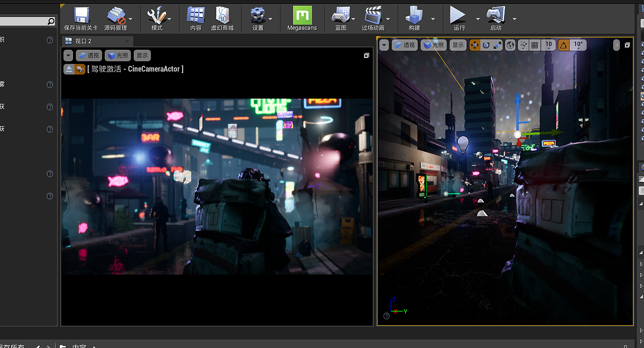Image resolution: width=644 pixels, height=348 pixels.
Task: Close the Viewport 2 (视口 2) tab
Action: coord(127,41)
